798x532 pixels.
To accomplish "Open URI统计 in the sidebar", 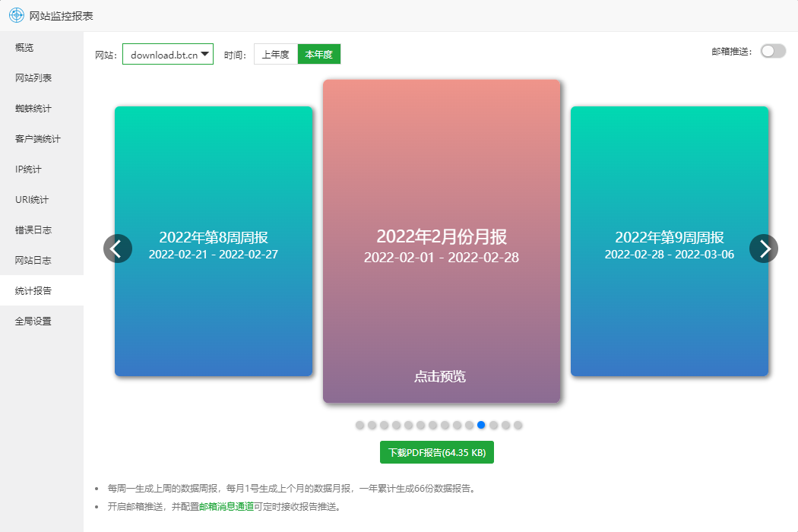I will (x=42, y=200).
